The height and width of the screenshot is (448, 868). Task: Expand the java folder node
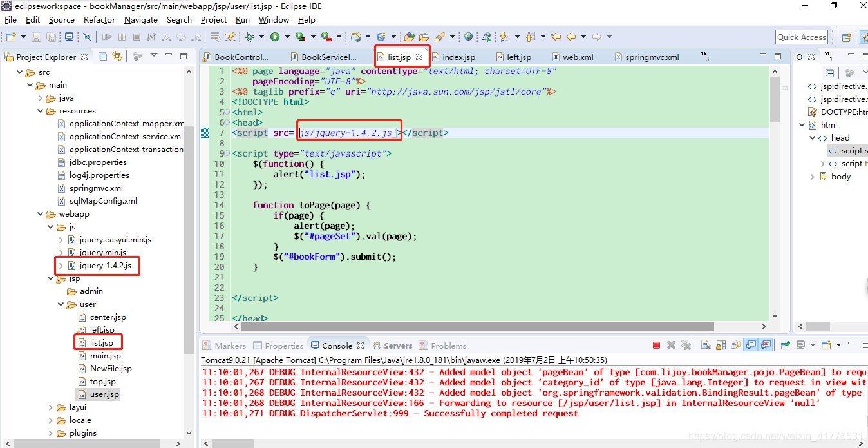tap(40, 98)
